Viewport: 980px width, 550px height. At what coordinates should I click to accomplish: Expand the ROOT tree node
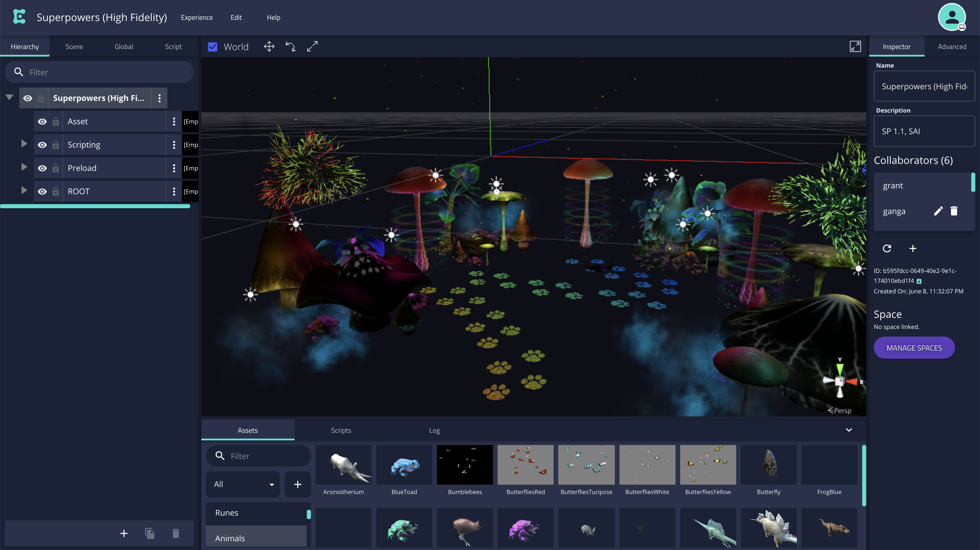pyautogui.click(x=24, y=190)
